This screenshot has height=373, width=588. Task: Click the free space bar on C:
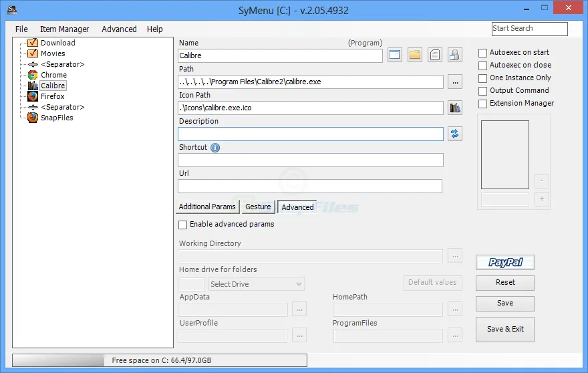coord(160,360)
